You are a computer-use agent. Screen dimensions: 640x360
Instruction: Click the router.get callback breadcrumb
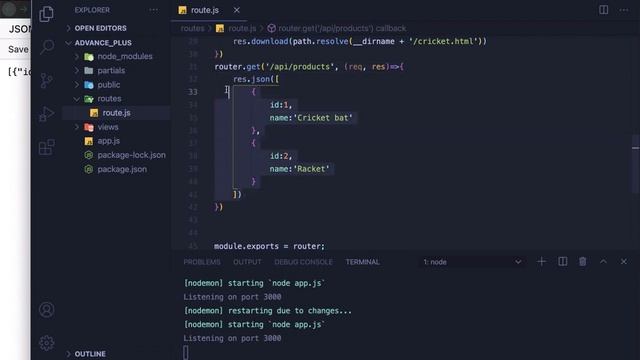tap(342, 28)
